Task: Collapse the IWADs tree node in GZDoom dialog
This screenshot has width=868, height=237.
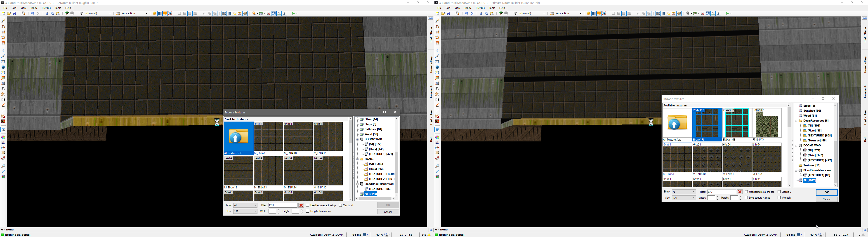Action: coord(358,159)
